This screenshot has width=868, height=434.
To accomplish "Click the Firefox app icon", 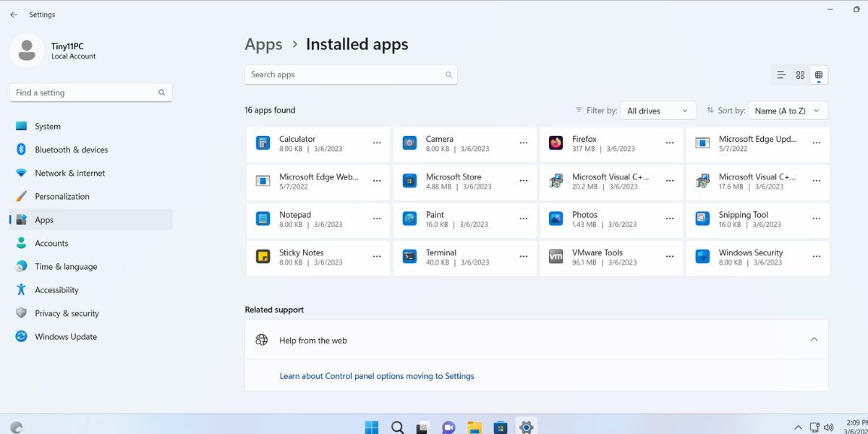I will pos(556,143).
